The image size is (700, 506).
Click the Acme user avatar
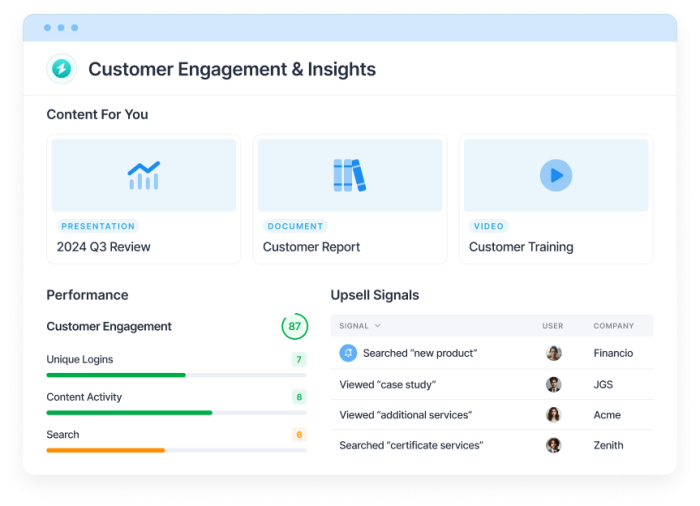[x=553, y=415]
